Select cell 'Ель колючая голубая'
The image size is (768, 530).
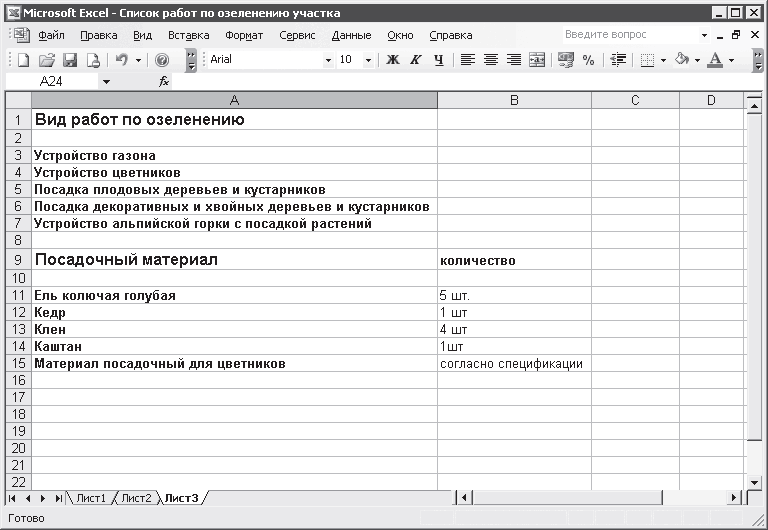tap(235, 295)
